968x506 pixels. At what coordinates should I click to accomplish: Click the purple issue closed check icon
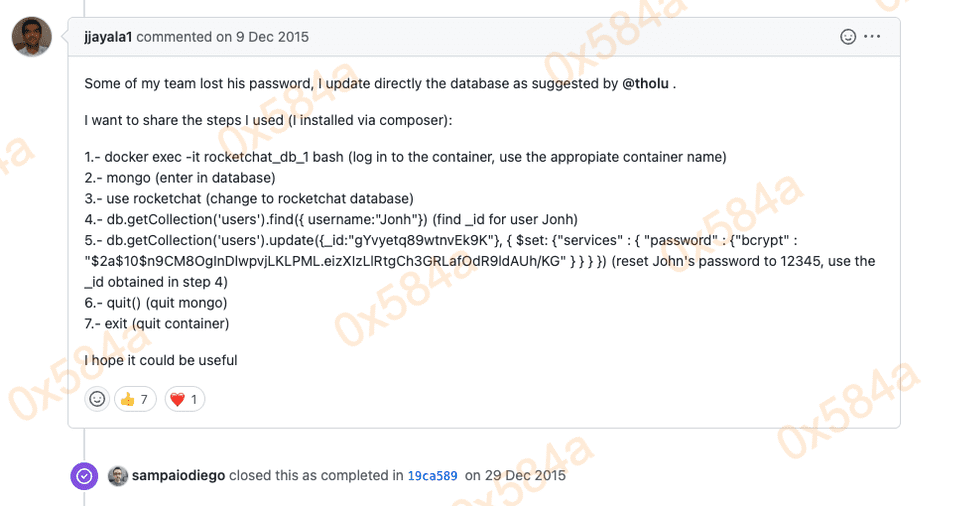point(84,476)
